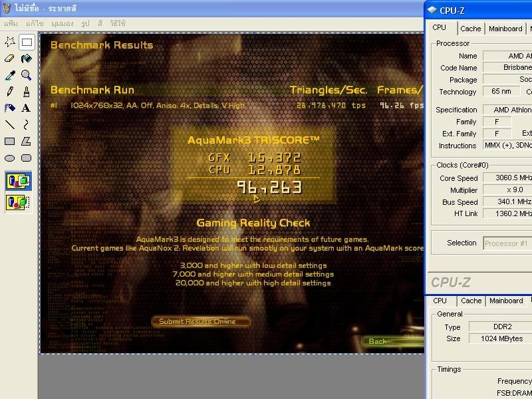Click the Family field showing F
This screenshot has height=399, width=532.
tap(497, 122)
